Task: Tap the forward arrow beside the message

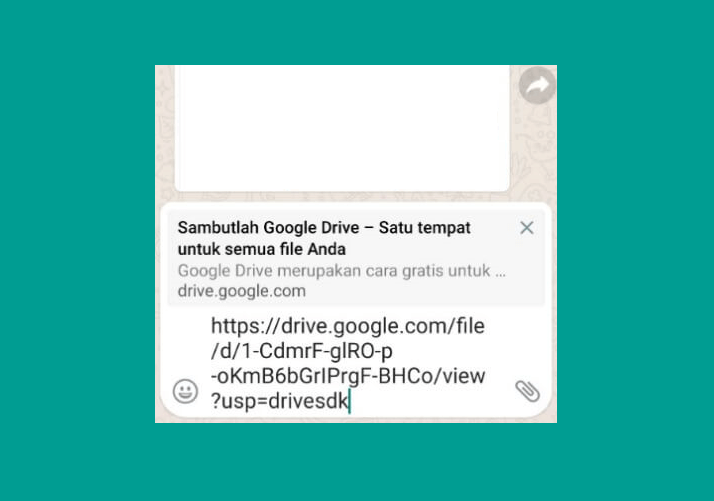Action: tap(537, 85)
